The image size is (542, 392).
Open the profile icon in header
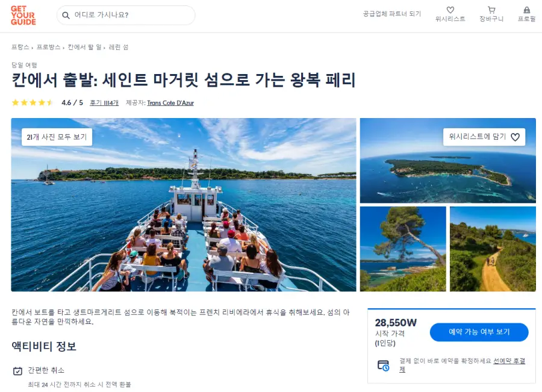coord(526,10)
